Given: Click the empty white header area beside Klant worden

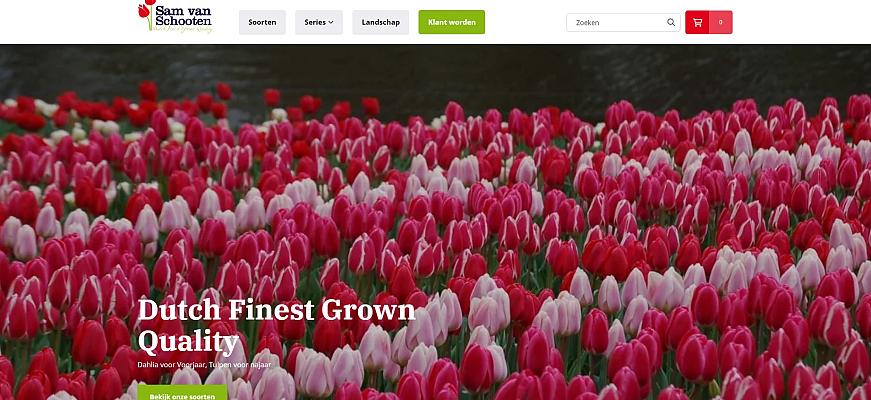Looking at the screenshot, I should [x=525, y=22].
